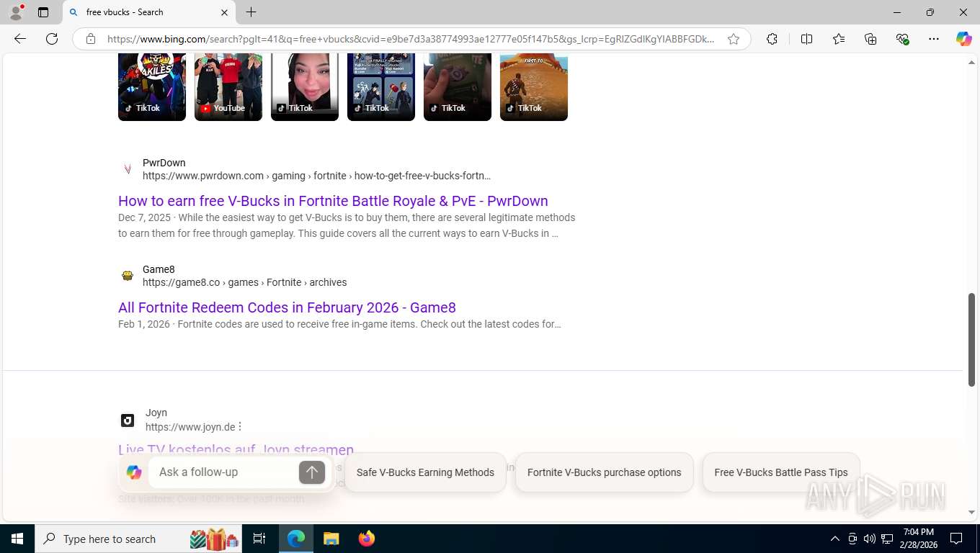This screenshot has height=553, width=980.
Task: Open File Explorer from the taskbar
Action: (x=331, y=539)
